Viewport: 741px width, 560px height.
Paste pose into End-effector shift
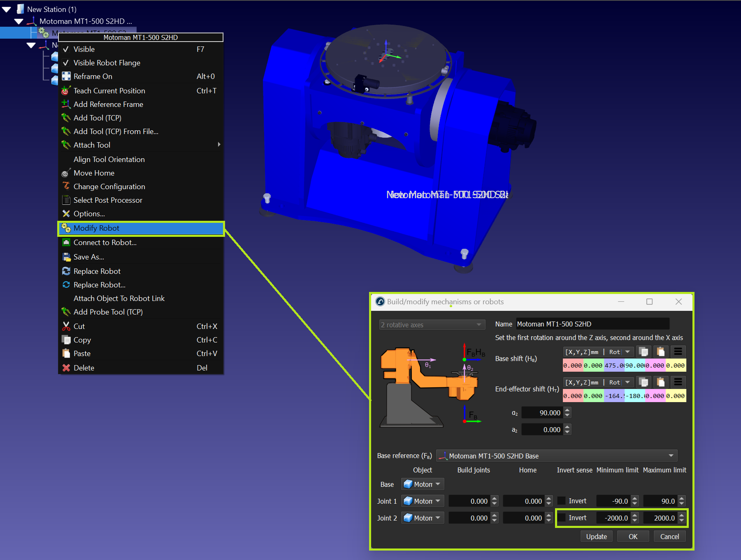[660, 382]
